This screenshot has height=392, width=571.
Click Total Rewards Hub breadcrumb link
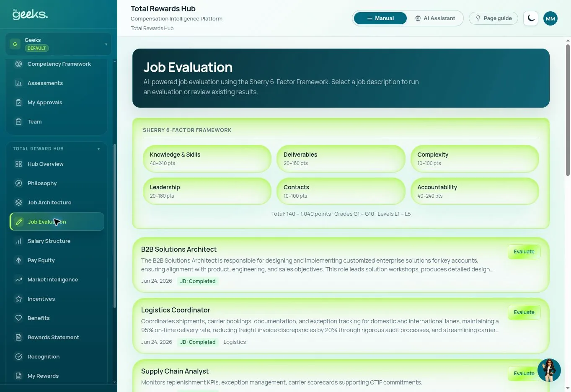point(152,28)
